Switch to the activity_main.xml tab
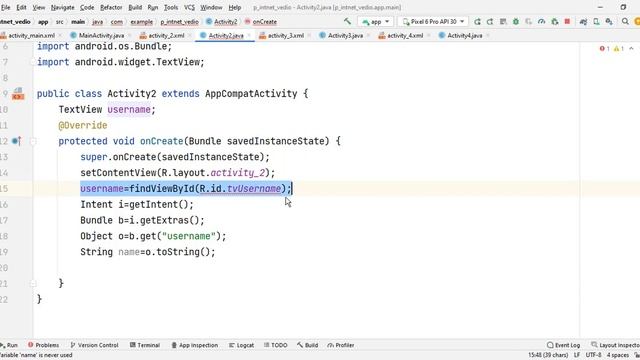The image size is (640, 360). (x=31, y=36)
